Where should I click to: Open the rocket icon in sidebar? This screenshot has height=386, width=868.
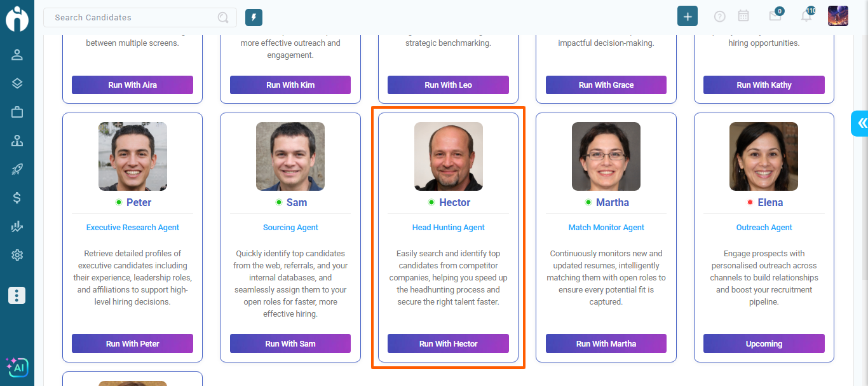17,169
